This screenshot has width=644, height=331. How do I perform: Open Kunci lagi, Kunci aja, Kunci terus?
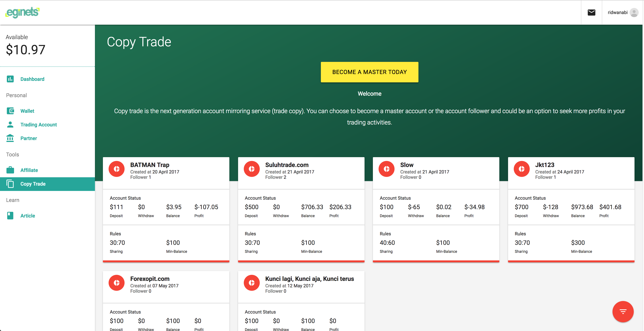(309, 278)
